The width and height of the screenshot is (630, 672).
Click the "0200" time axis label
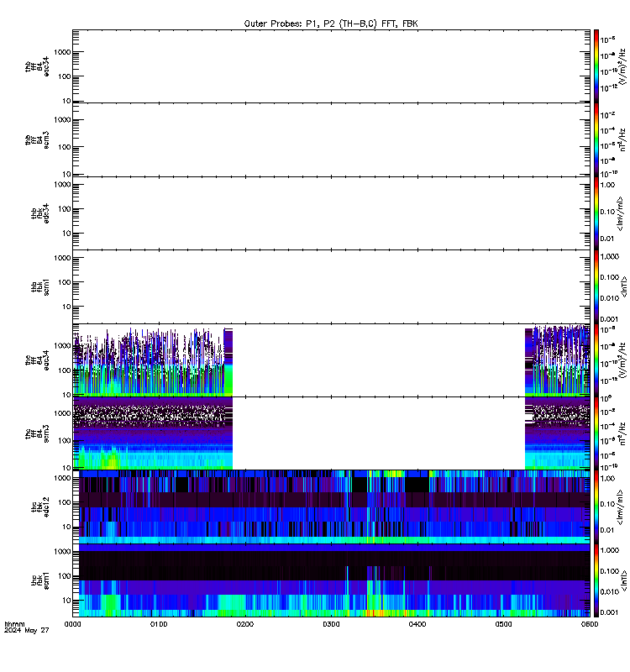[x=244, y=624]
